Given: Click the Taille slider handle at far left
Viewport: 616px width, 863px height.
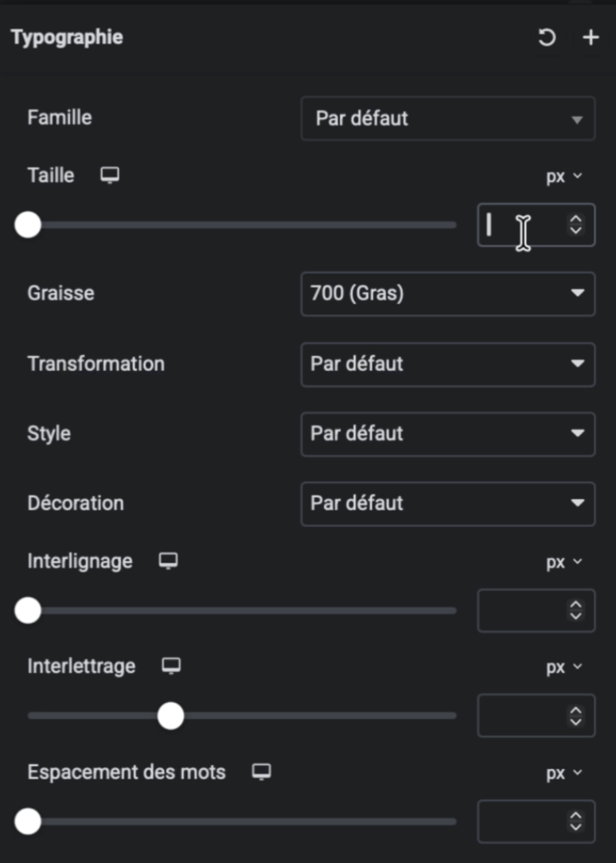Looking at the screenshot, I should pos(28,225).
